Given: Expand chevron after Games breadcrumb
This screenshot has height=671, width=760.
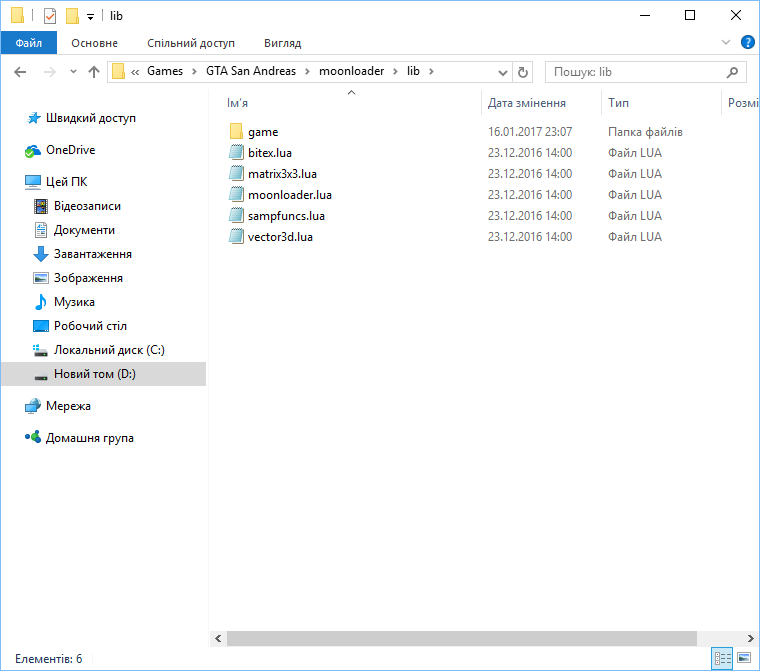Looking at the screenshot, I should pyautogui.click(x=194, y=72).
